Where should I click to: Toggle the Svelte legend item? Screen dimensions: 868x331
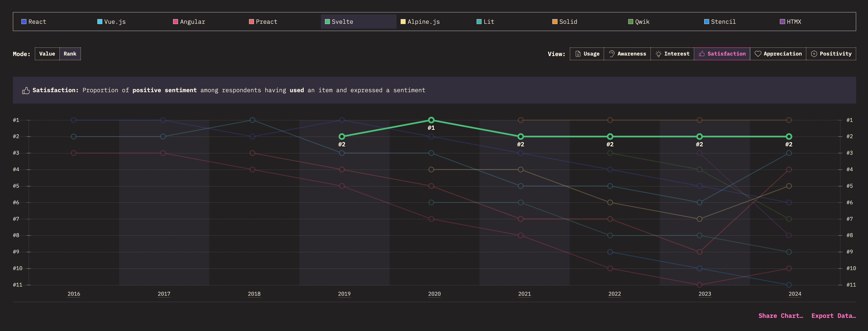tap(342, 21)
